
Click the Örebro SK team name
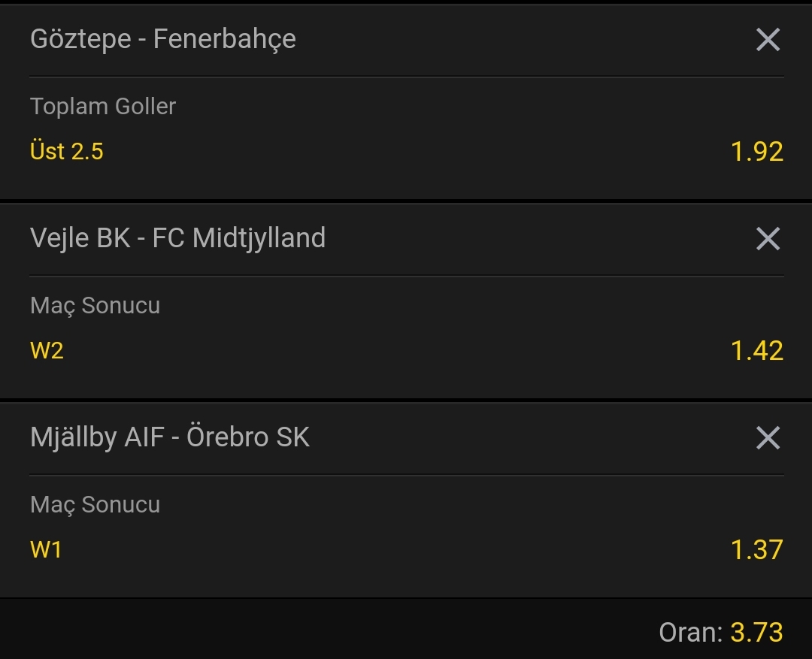tap(248, 437)
